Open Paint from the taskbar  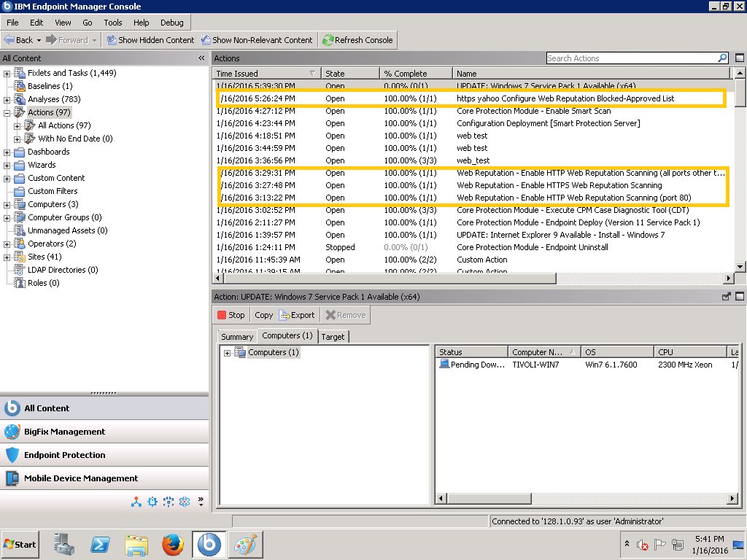click(x=245, y=545)
